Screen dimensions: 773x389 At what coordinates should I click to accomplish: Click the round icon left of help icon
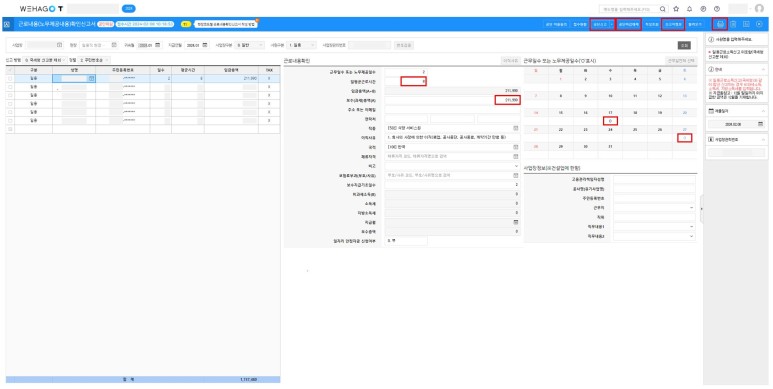[x=703, y=9]
